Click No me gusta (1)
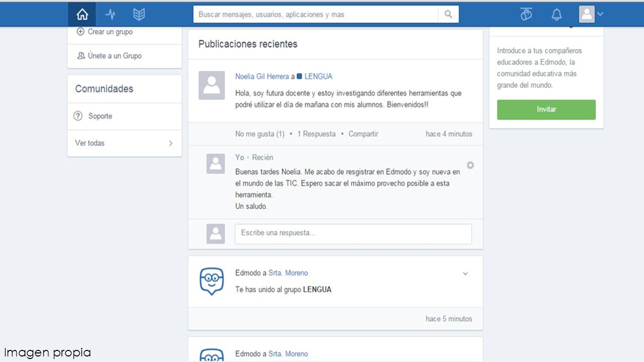The width and height of the screenshot is (644, 362). point(260,134)
